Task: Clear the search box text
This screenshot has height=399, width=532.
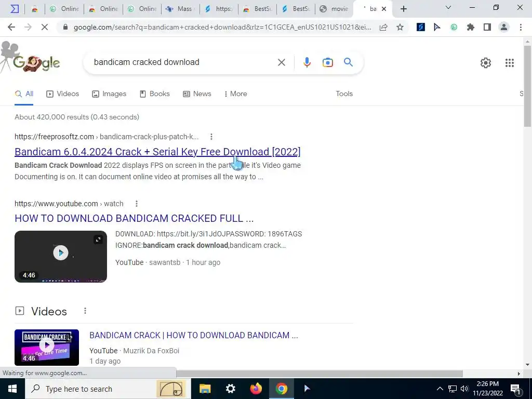Action: (281, 62)
